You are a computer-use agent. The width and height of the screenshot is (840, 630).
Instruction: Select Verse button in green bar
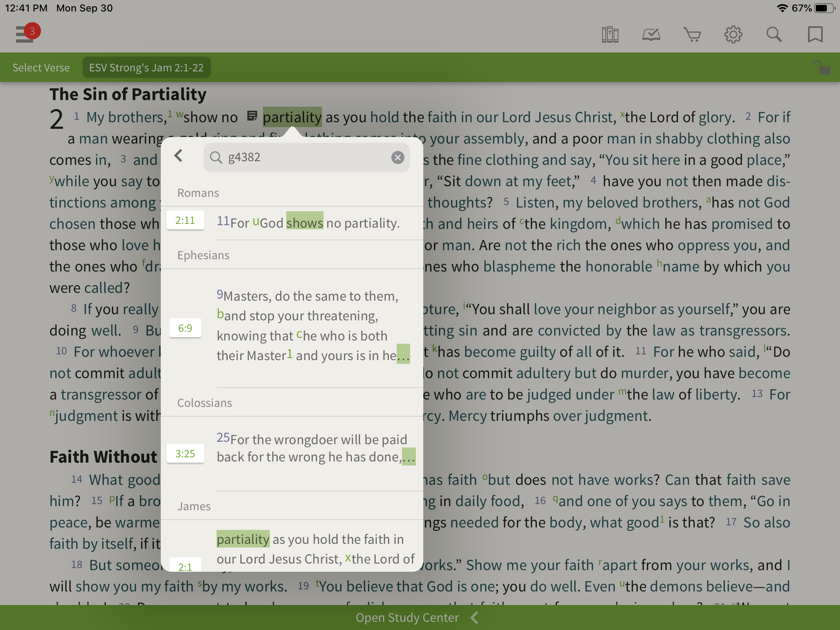(41, 68)
